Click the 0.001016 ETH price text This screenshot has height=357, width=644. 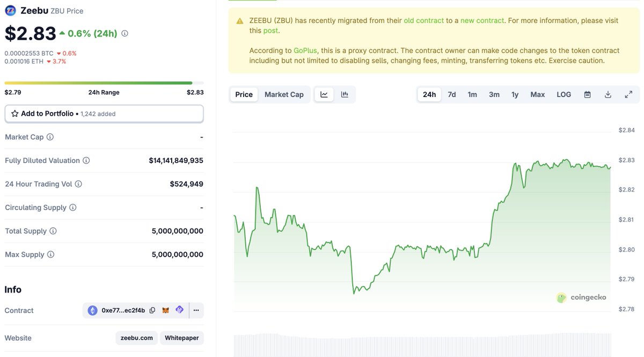(x=24, y=61)
